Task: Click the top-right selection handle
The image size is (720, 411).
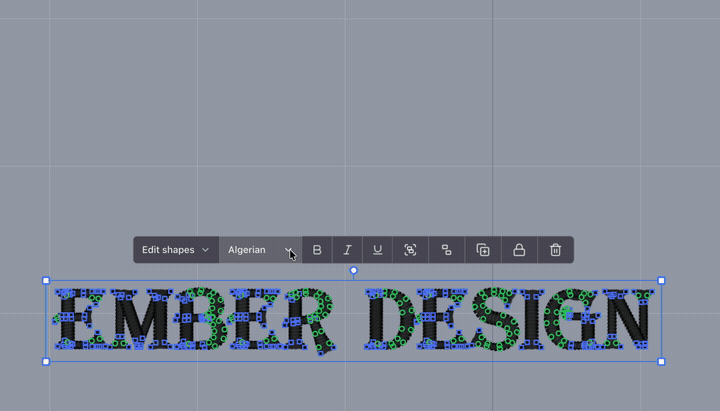Action: coord(661,281)
